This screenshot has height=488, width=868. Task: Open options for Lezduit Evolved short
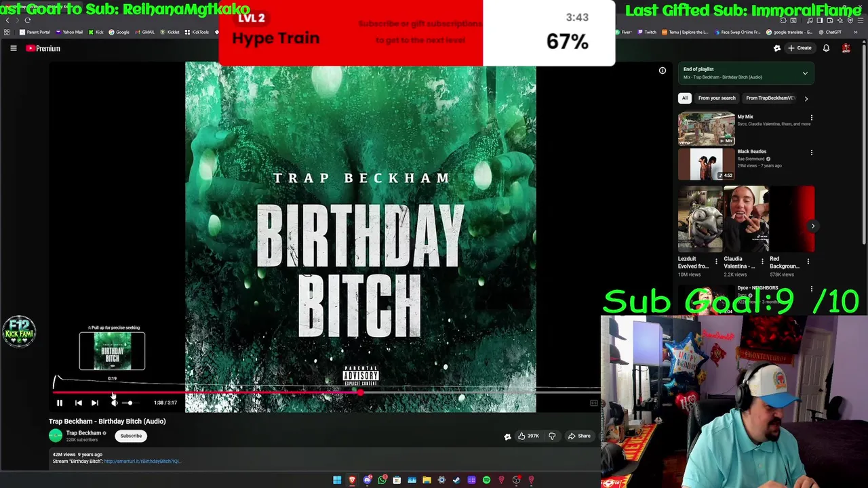click(716, 261)
